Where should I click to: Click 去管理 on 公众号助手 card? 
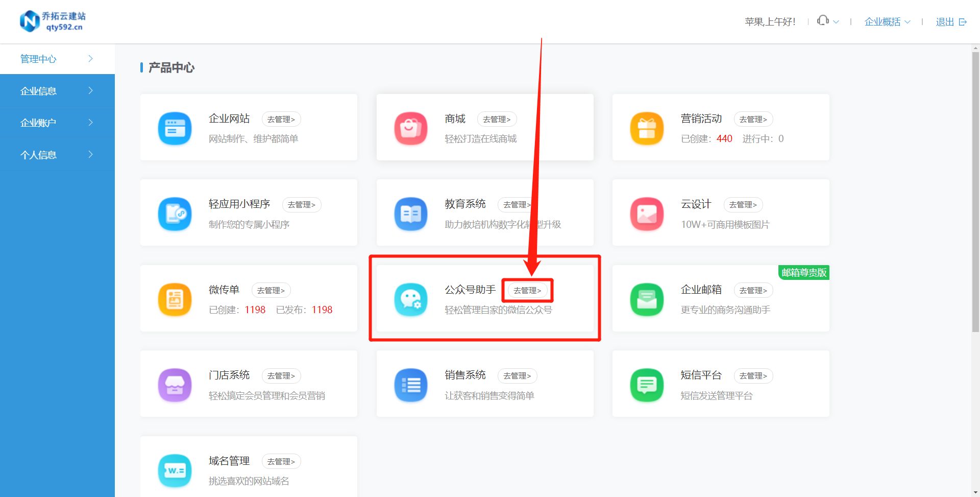(528, 290)
